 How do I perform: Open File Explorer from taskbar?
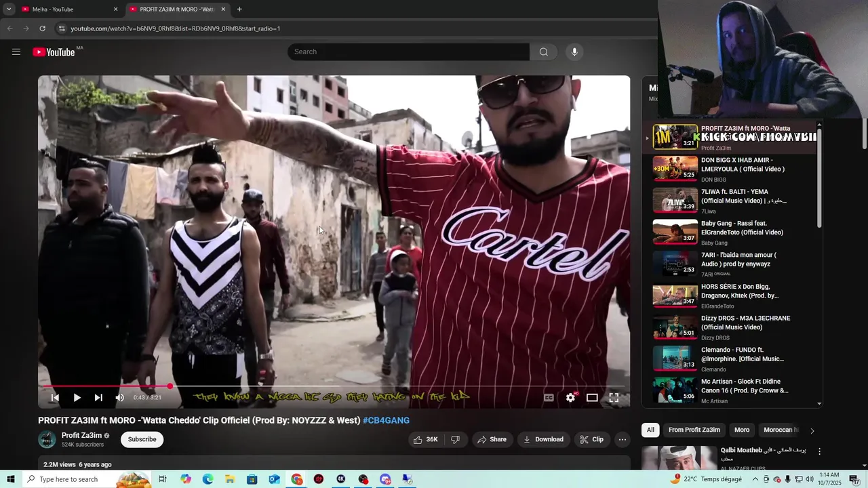[230, 479]
